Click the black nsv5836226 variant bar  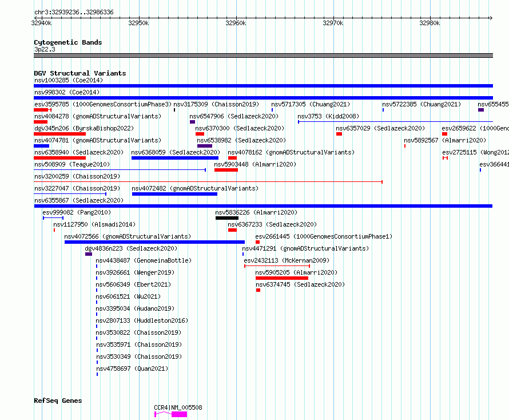tap(227, 218)
